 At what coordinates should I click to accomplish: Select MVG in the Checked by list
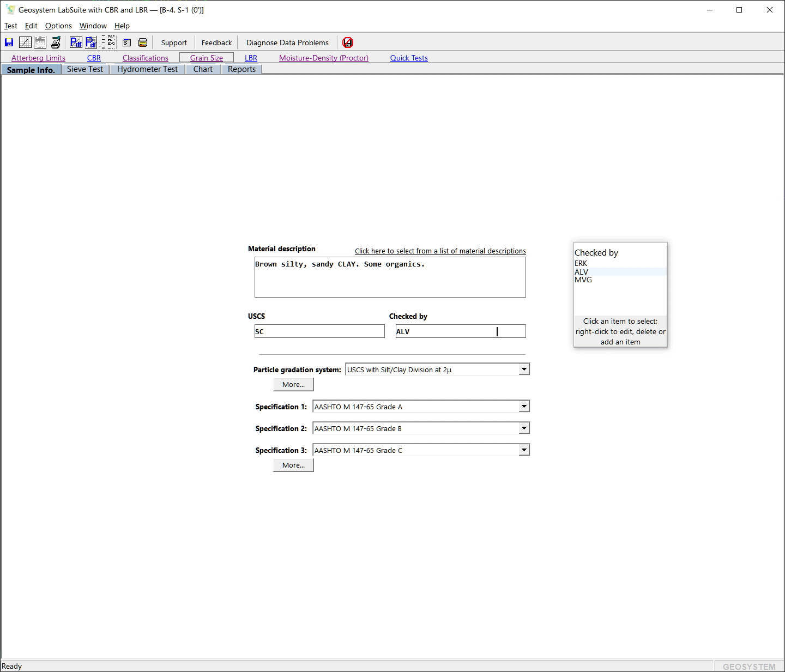point(583,280)
